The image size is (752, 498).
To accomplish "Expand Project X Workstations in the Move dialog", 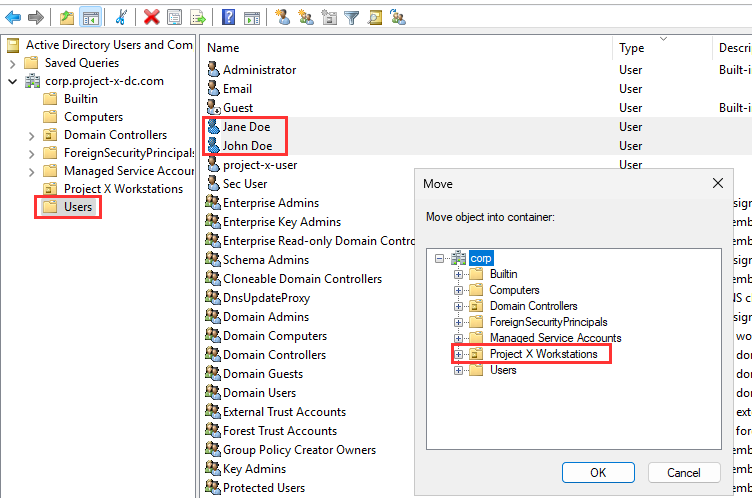I will coord(460,354).
